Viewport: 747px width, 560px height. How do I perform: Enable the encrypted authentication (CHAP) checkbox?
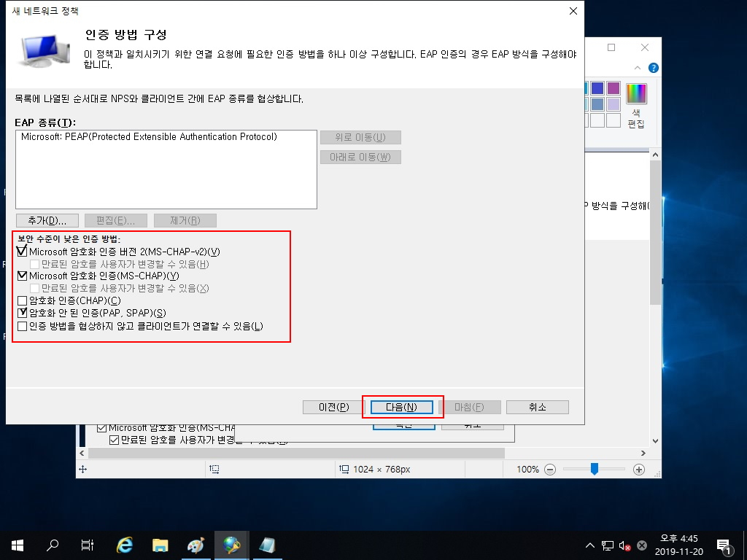[22, 300]
